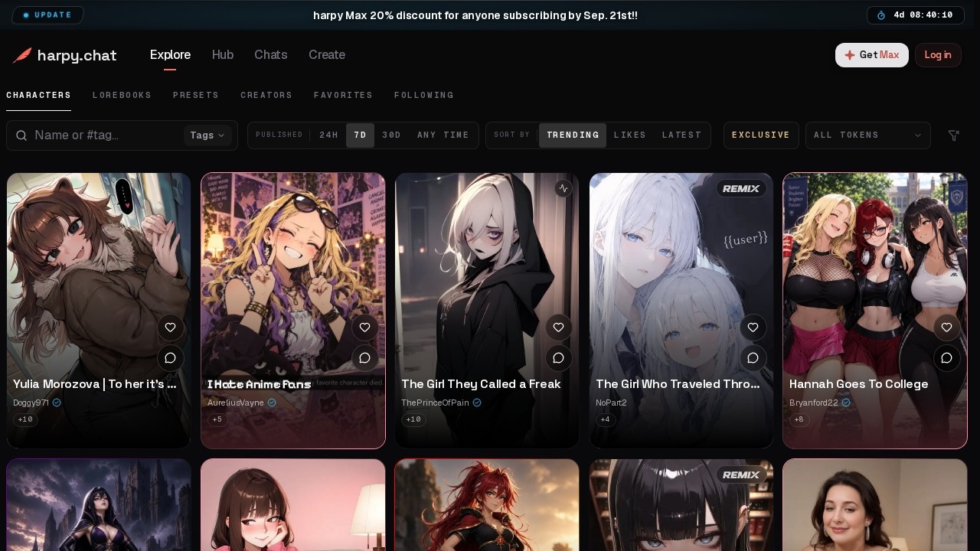980x551 pixels.
Task: Expand +5 tags on I Hate Anime Fans card
Action: (217, 419)
